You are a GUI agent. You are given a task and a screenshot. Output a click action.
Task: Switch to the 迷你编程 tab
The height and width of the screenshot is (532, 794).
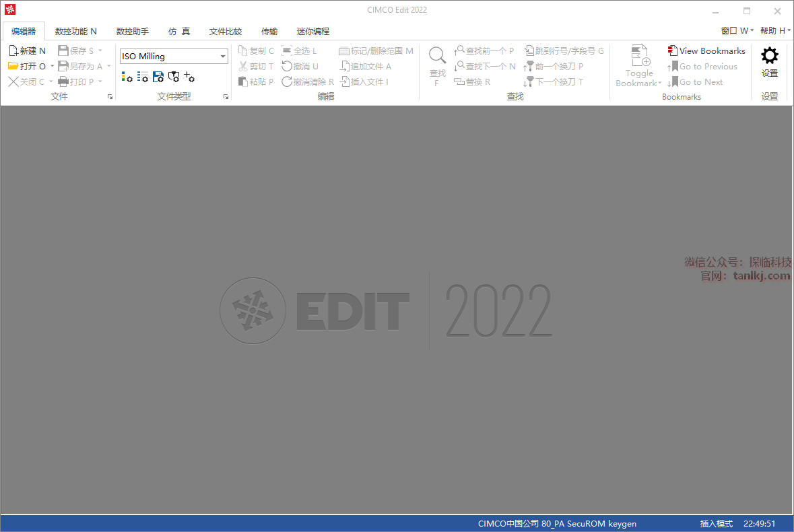coord(313,32)
